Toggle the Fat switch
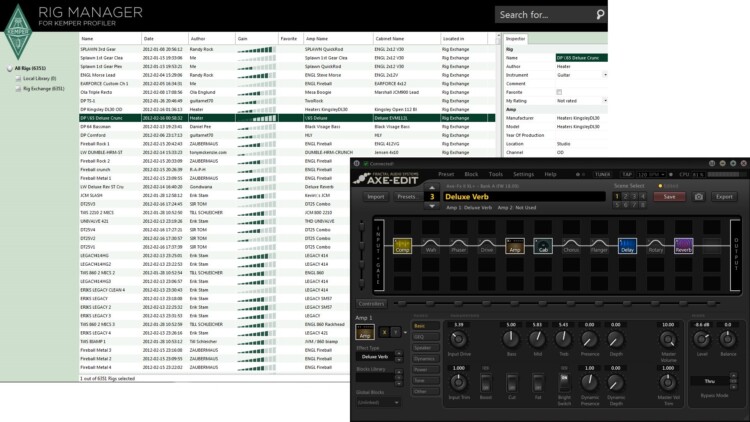The width and height of the screenshot is (750, 422). (x=538, y=383)
